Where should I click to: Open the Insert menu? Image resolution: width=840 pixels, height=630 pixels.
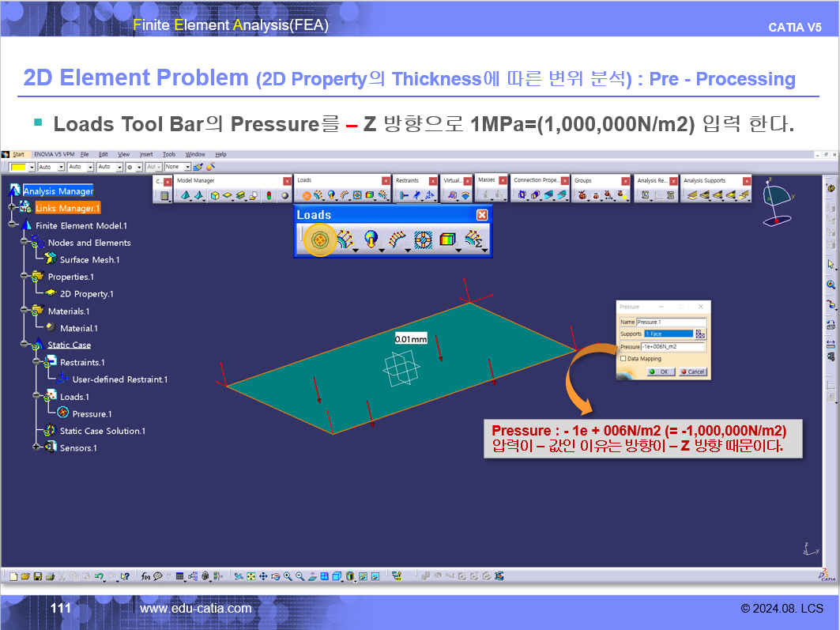click(146, 154)
